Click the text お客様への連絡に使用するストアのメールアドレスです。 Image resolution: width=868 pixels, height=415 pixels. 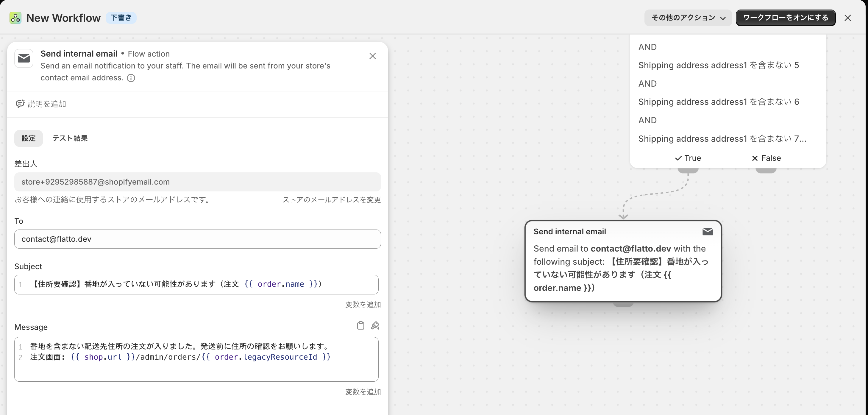(x=113, y=199)
